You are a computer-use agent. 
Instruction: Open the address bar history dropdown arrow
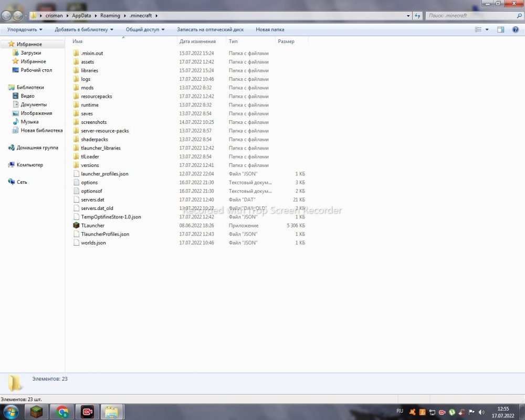(x=408, y=16)
